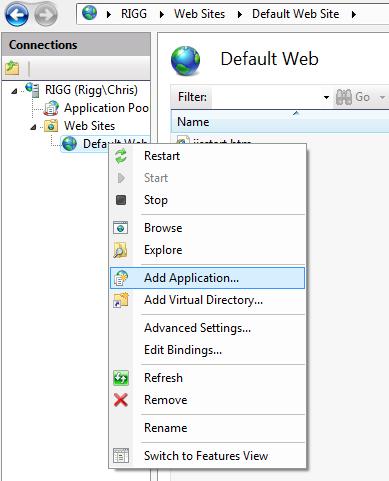Click the Connections toolbar folder-up icon
The image size is (389, 481).
[x=12, y=68]
